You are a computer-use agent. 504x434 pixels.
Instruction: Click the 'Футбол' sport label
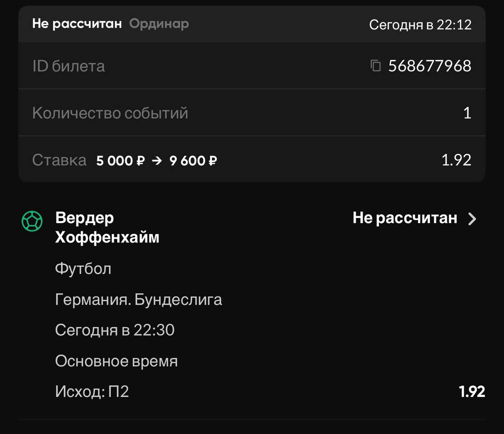[x=83, y=269]
